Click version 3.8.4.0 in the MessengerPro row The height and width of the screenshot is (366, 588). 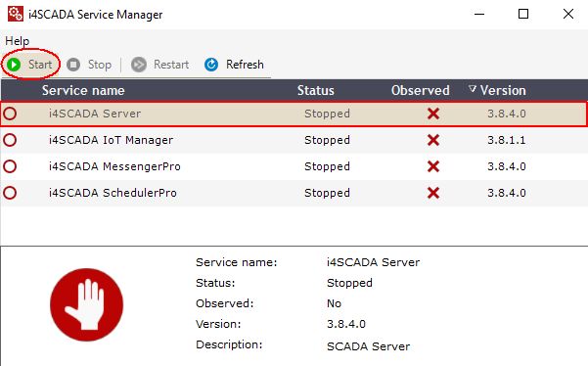[x=507, y=166]
